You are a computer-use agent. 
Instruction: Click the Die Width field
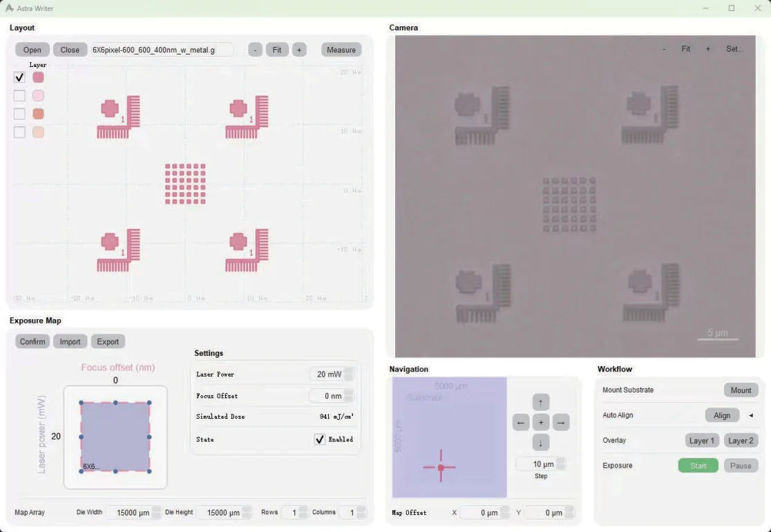pyautogui.click(x=128, y=513)
